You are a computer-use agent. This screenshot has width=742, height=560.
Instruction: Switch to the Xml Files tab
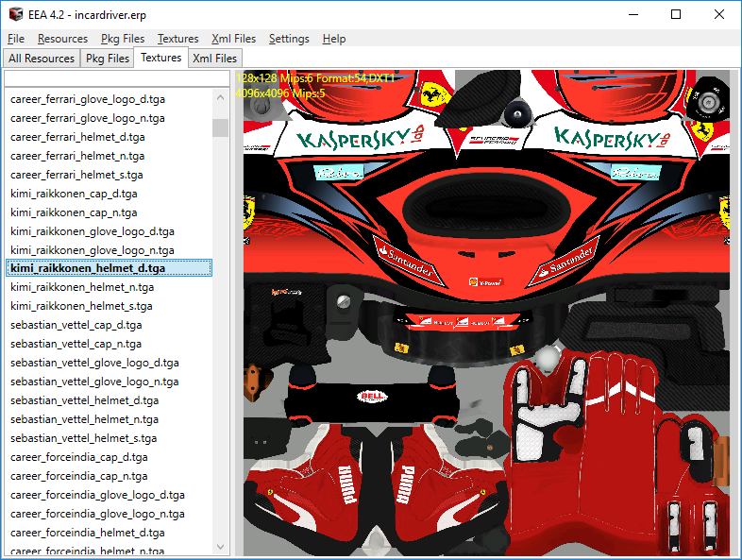pyautogui.click(x=214, y=59)
